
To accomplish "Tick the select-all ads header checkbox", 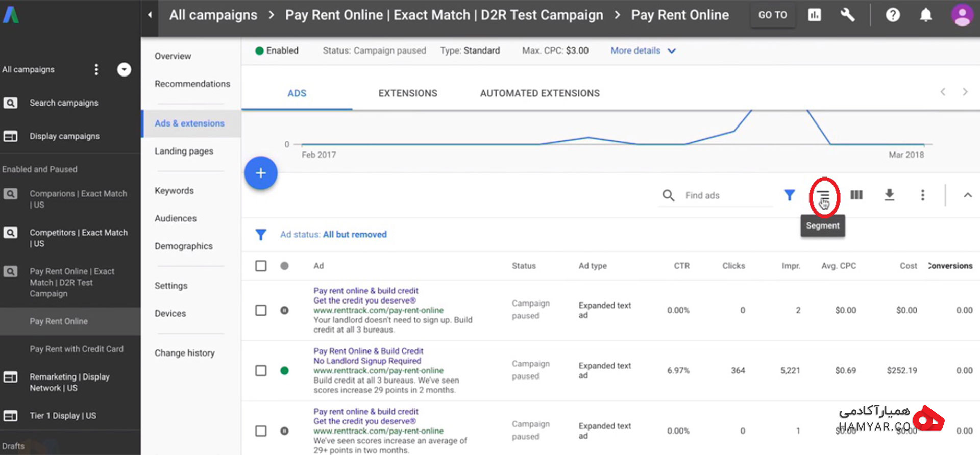I will 261,266.
